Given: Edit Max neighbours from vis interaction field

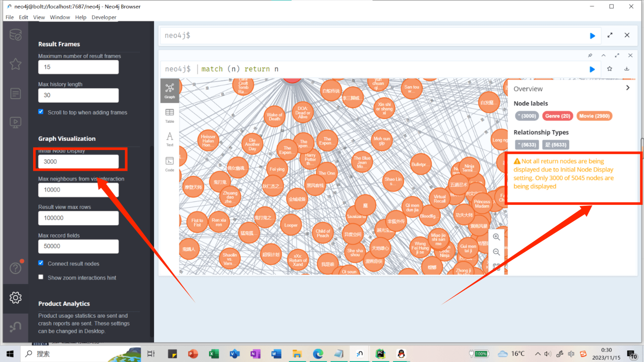Looking at the screenshot, I should [78, 190].
